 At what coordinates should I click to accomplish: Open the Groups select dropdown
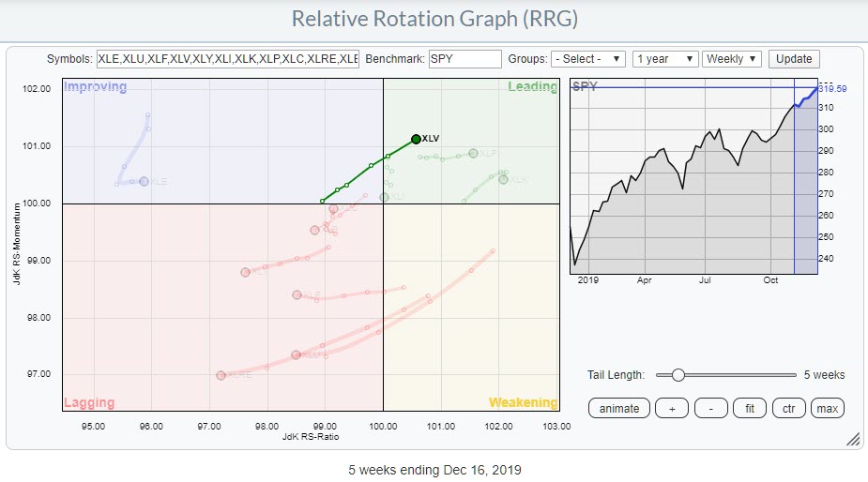coord(588,59)
